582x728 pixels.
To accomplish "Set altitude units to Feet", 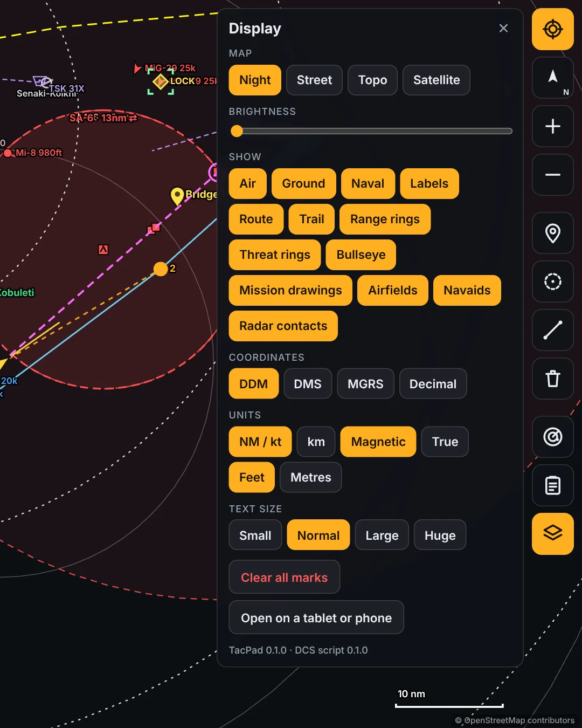I will point(252,477).
